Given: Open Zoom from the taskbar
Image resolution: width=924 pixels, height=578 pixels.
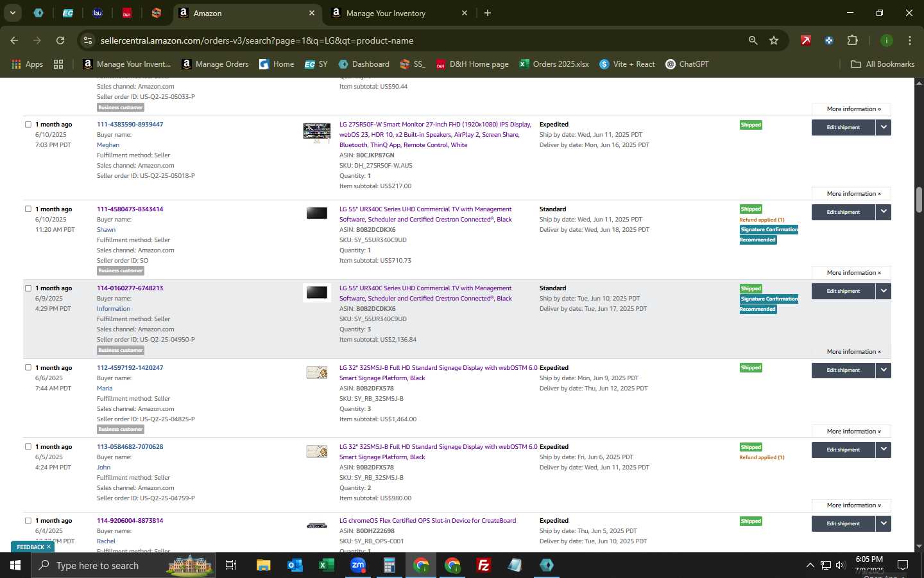Looking at the screenshot, I should pos(358,565).
